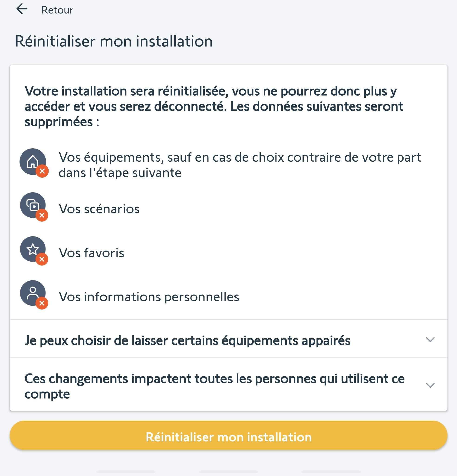Click the page heading Réinitialiser mon installation
457x476 pixels.
pos(114,41)
